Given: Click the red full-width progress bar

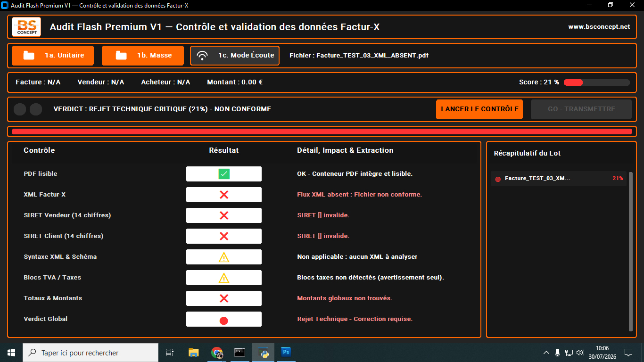Looking at the screenshot, I should click(x=322, y=132).
